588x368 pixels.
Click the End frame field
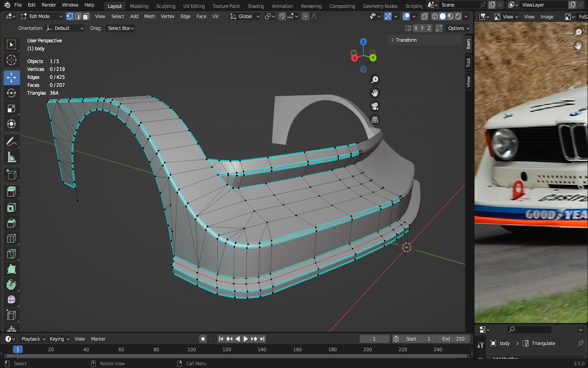tap(453, 339)
